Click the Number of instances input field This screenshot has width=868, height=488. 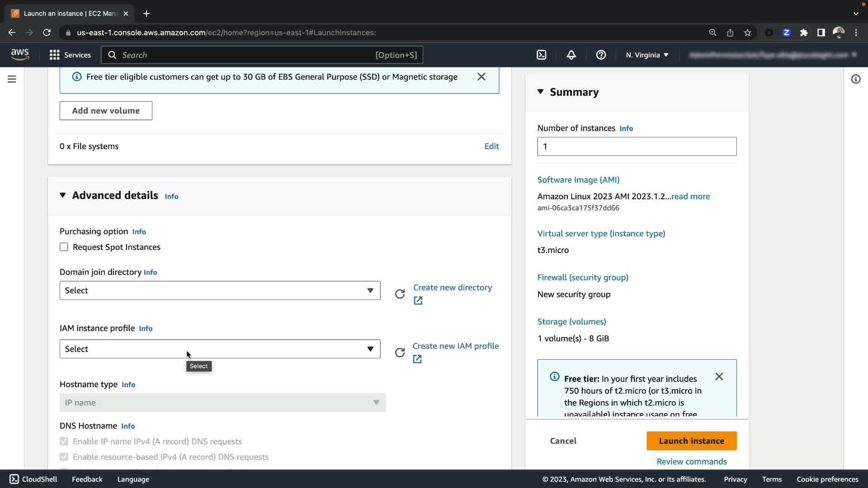coord(637,146)
